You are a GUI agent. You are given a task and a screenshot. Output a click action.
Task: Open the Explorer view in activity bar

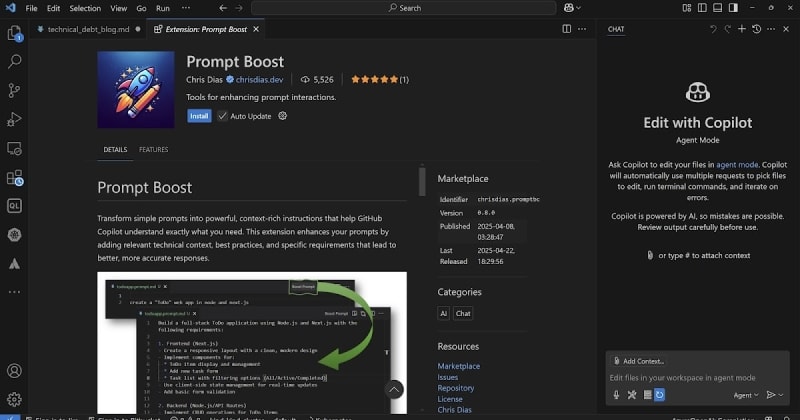(14, 33)
